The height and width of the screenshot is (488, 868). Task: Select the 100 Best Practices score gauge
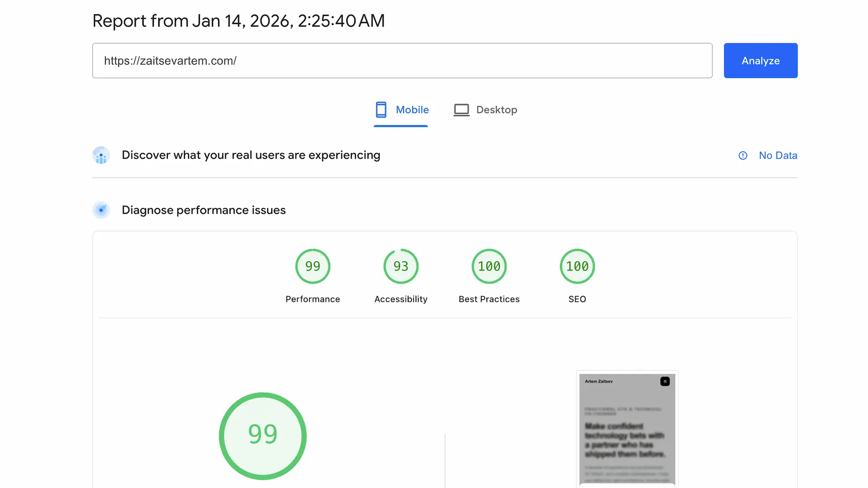489,266
